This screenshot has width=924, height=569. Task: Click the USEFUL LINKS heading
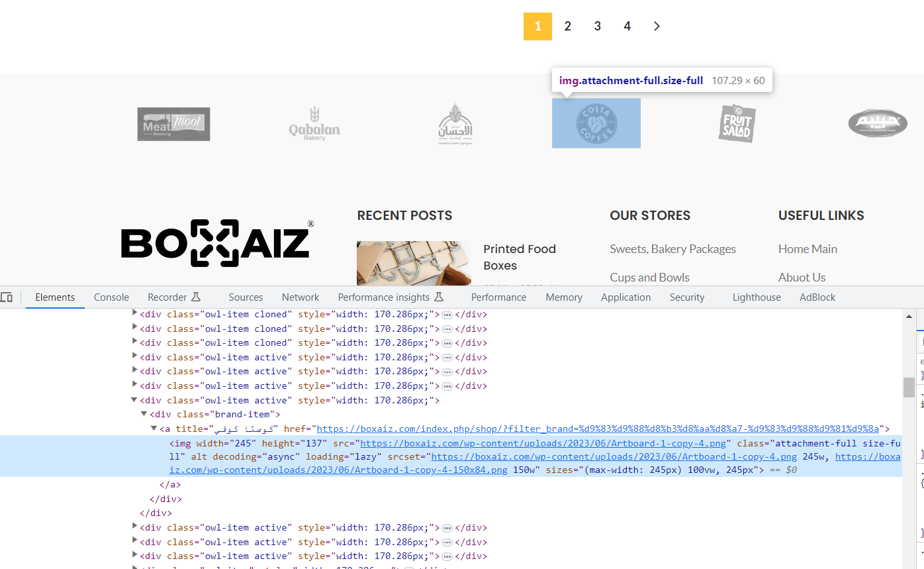click(x=821, y=215)
